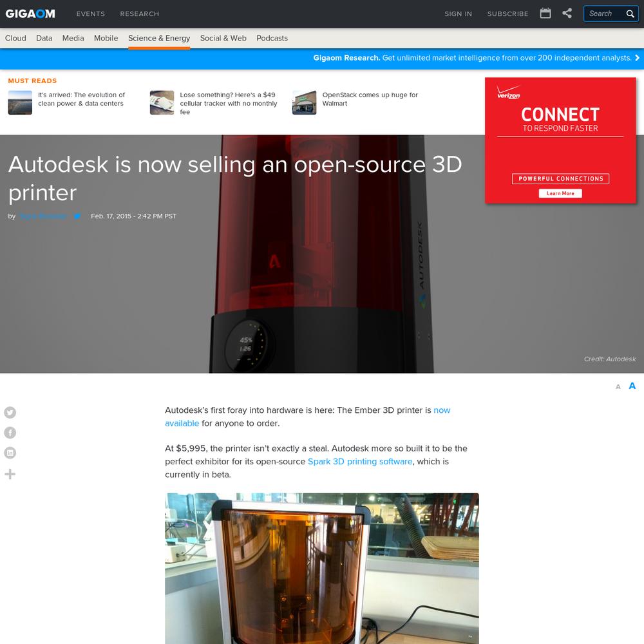Decrease font size small A

[618, 386]
